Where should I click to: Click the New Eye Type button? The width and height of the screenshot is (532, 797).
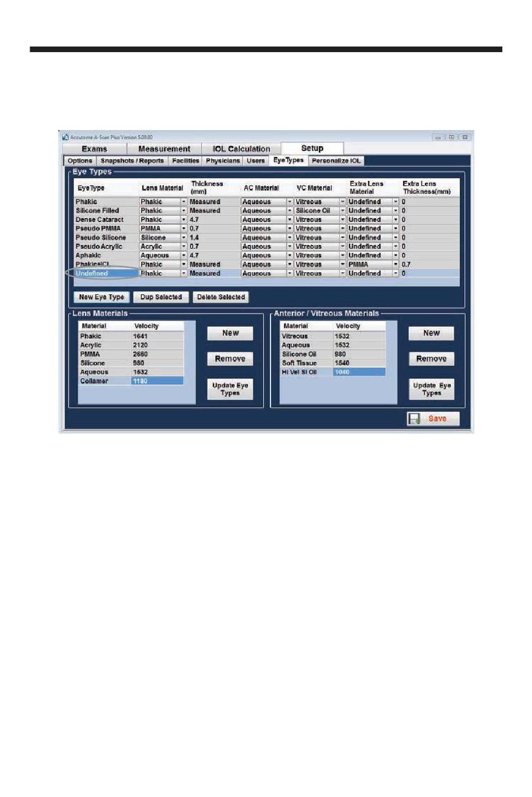(x=101, y=297)
